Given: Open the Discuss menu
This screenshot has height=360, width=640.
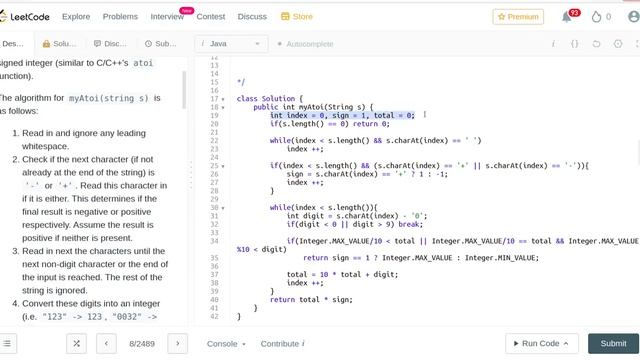Looking at the screenshot, I should pyautogui.click(x=252, y=17).
